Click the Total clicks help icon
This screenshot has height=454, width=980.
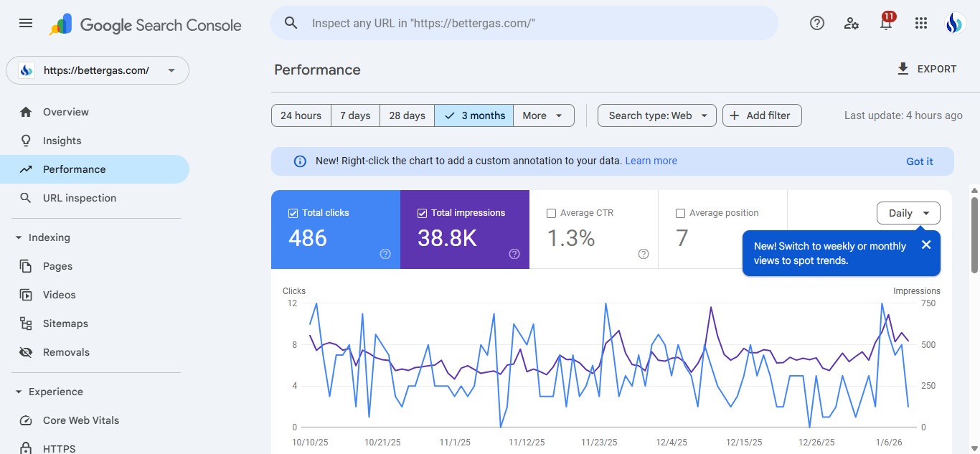[x=385, y=254]
